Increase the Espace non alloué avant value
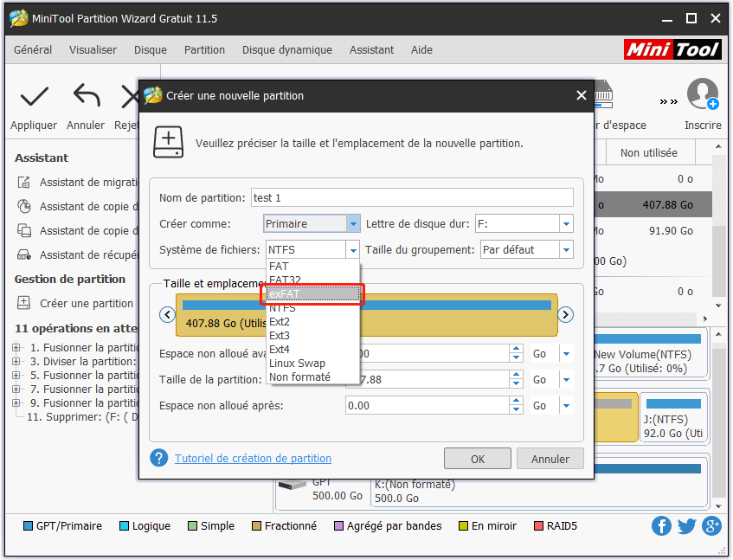The image size is (733, 560). tap(516, 349)
